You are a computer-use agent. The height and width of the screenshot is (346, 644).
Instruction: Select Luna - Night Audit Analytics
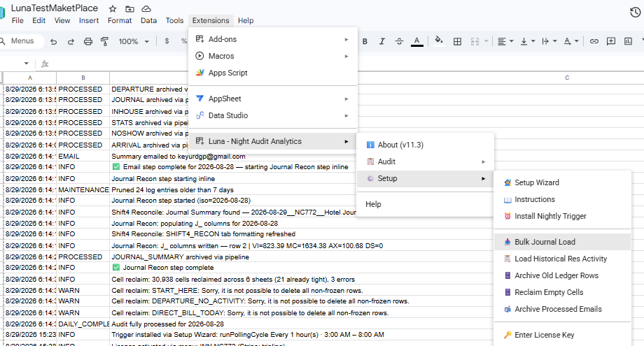[x=273, y=141]
